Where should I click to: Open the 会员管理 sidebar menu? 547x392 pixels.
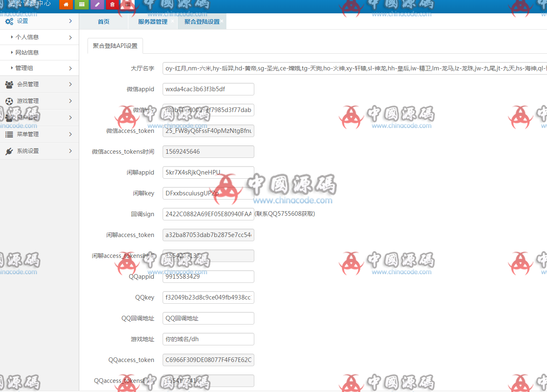tap(39, 84)
